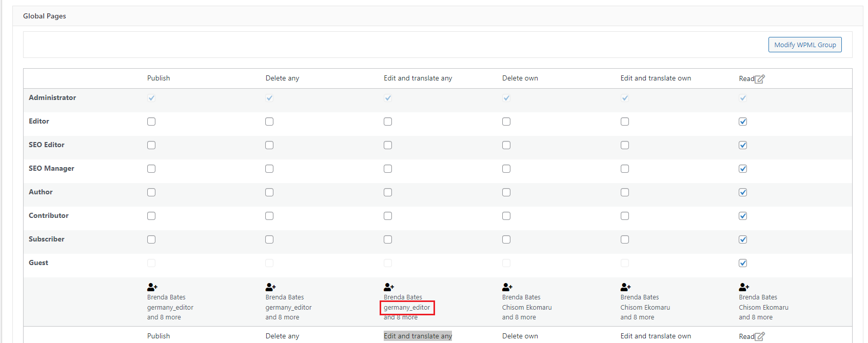Click 'and 8 more' under Delete any column
This screenshot has width=868, height=343.
282,317
